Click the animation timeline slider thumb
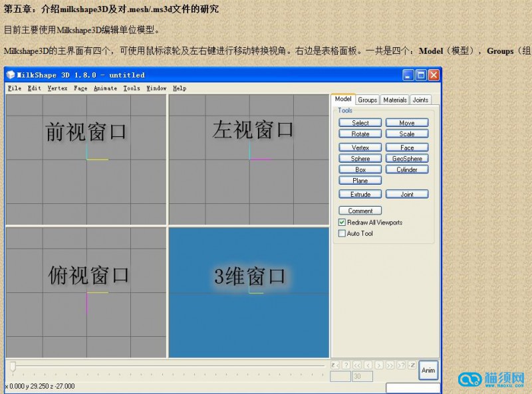The height and width of the screenshot is (394, 532). [13, 366]
